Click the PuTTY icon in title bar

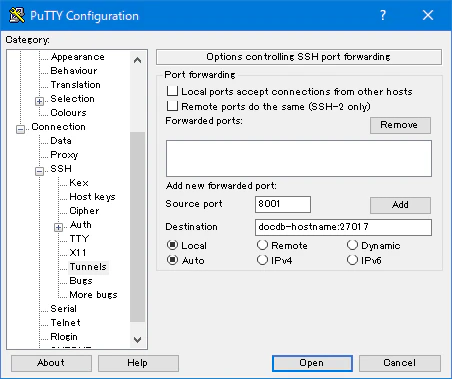click(x=17, y=15)
